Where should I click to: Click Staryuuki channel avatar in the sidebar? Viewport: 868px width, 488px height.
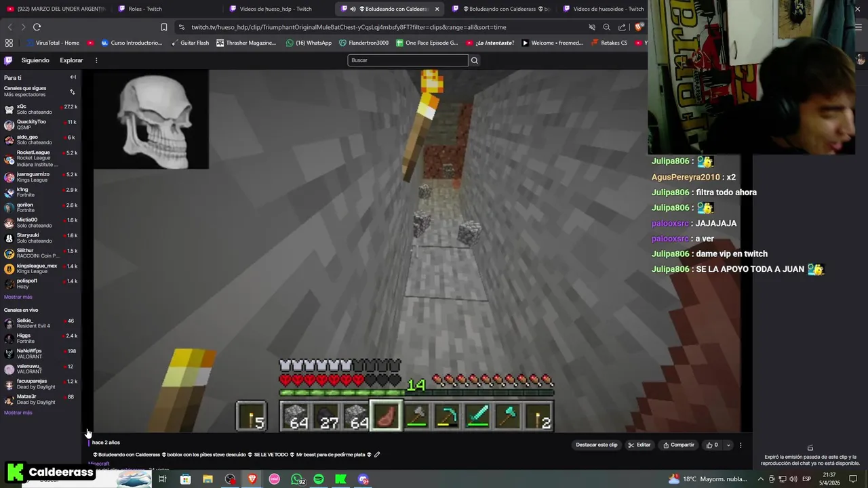click(9, 238)
